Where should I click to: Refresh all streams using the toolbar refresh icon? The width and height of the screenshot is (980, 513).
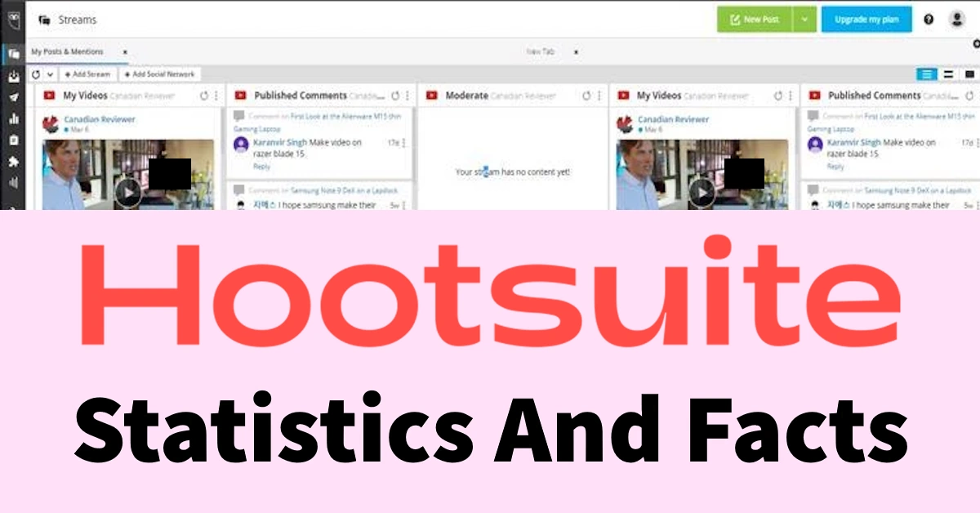tap(36, 74)
